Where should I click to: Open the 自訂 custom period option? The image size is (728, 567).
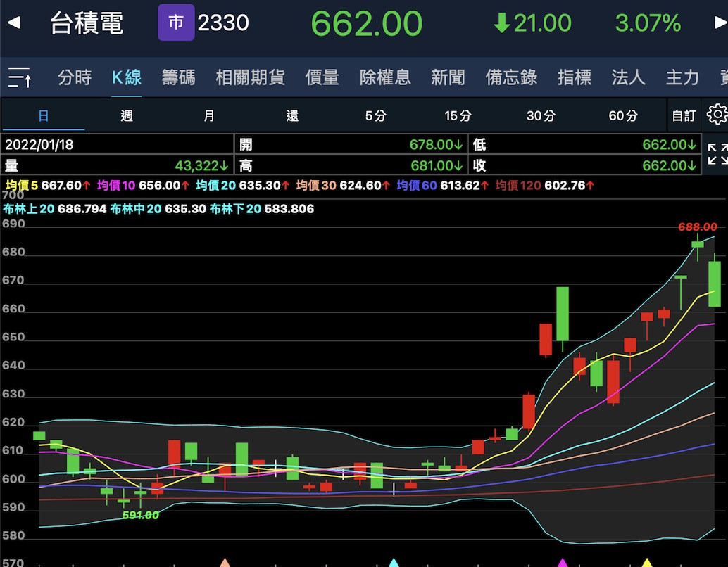click(684, 116)
